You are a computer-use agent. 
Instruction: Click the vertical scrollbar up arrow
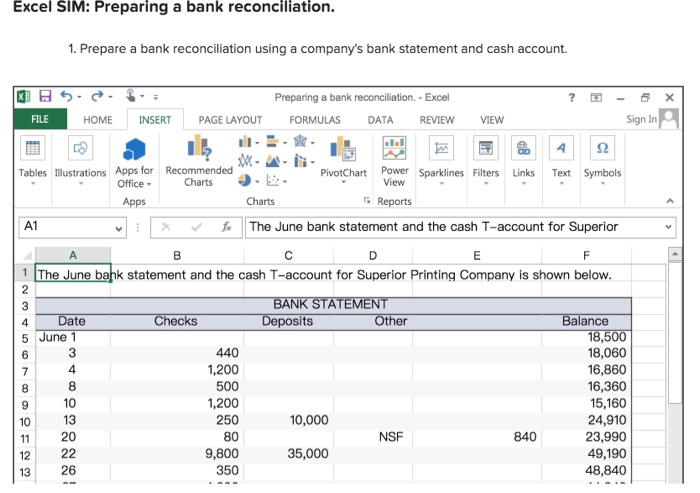pos(675,254)
